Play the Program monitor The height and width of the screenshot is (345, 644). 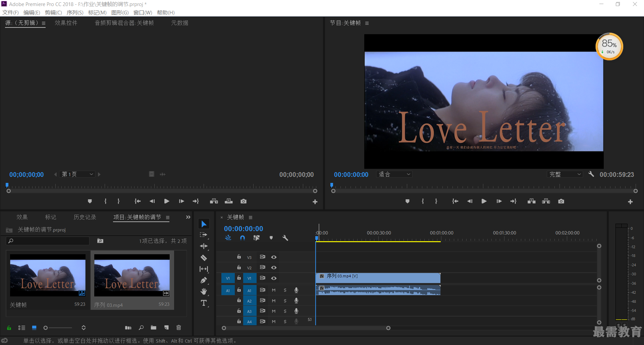click(484, 201)
